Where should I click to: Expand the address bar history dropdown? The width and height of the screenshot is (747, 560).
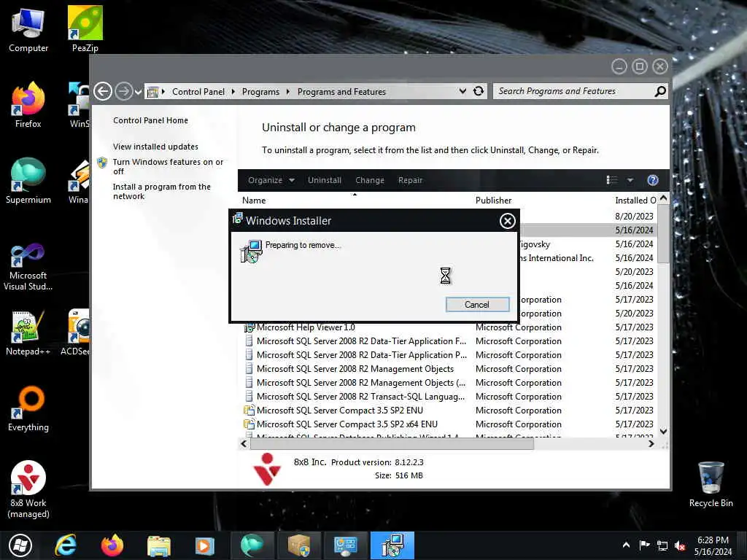462,91
